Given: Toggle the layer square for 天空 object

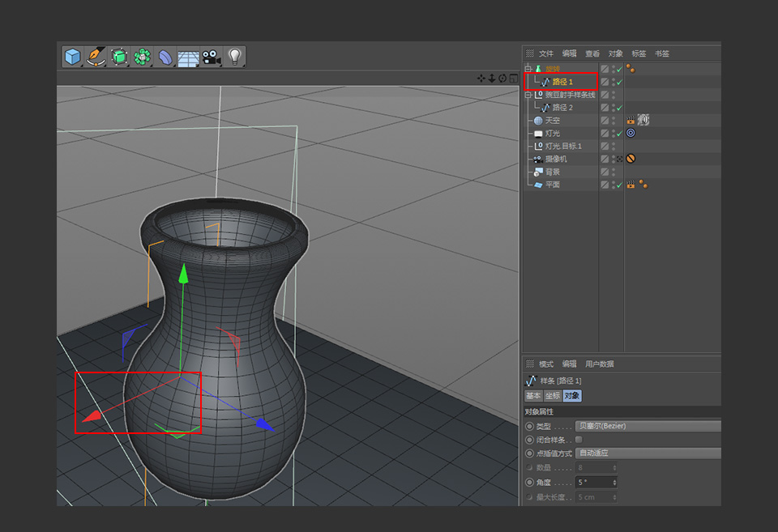Looking at the screenshot, I should [x=605, y=121].
